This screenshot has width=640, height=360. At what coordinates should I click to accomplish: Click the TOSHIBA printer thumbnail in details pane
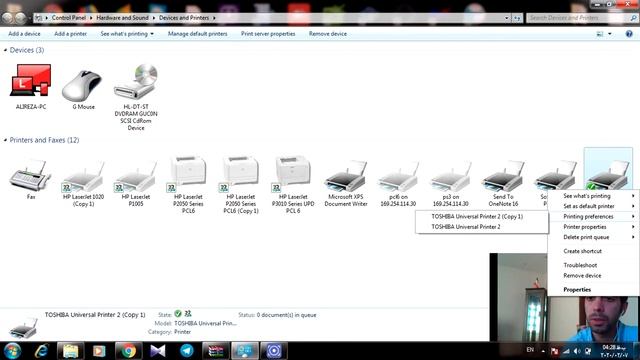(24, 327)
